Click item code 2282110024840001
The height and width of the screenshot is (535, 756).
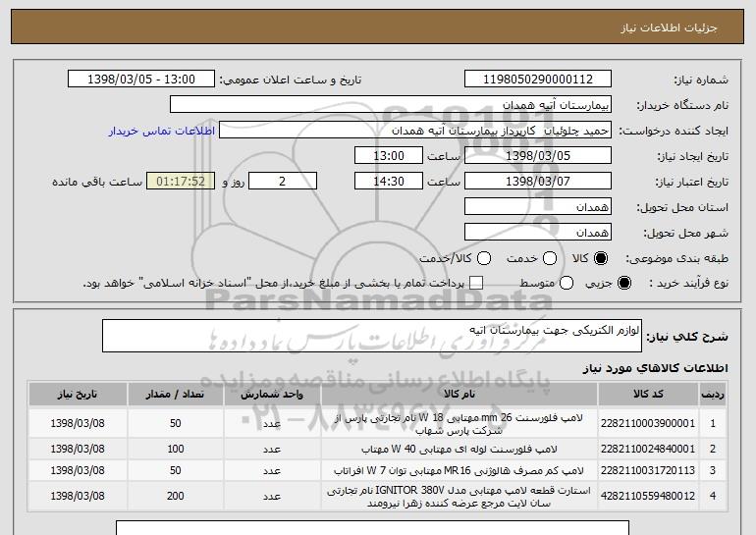648,450
